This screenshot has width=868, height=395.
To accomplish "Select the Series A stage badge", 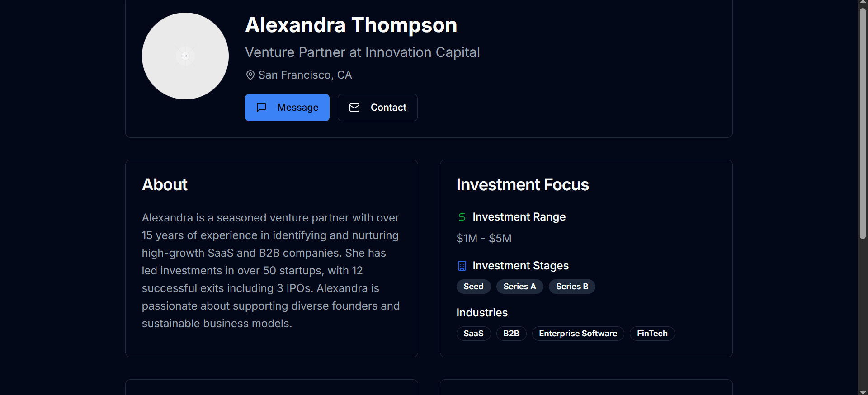I will [519, 287].
